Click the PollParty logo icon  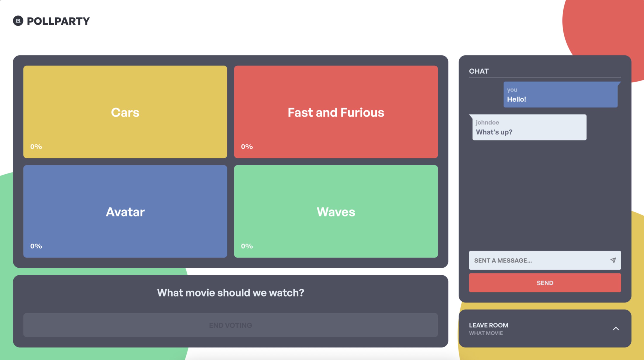pyautogui.click(x=18, y=21)
